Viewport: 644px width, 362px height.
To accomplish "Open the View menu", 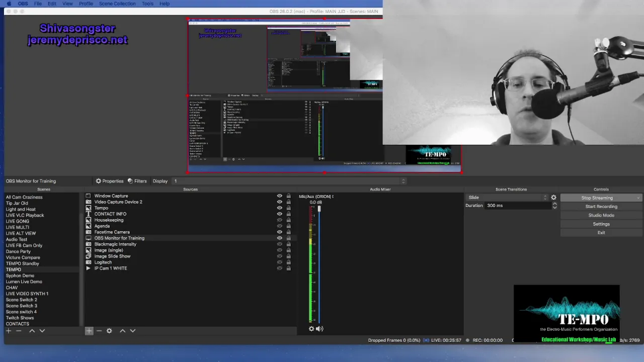I will [x=67, y=4].
